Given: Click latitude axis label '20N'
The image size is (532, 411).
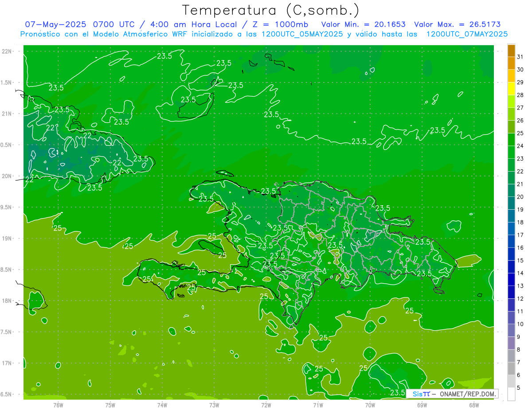Looking at the screenshot, I should click(x=7, y=176).
